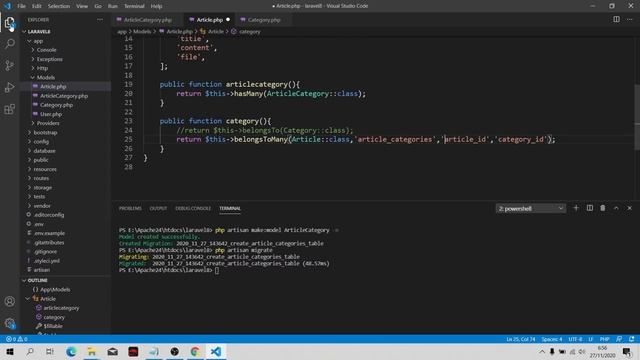This screenshot has width=640, height=360.
Task: Open Extensions view
Action: (x=10, y=109)
